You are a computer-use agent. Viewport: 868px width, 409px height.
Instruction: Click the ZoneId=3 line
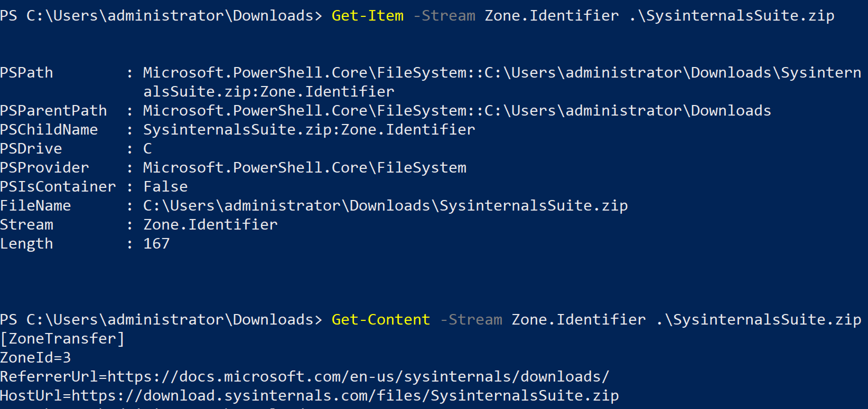pyautogui.click(x=35, y=358)
